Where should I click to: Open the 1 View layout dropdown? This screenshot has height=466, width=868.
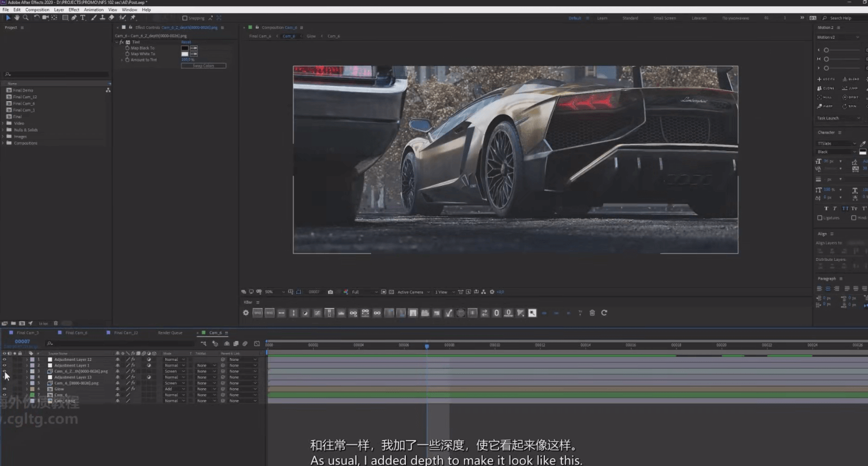[x=445, y=292]
